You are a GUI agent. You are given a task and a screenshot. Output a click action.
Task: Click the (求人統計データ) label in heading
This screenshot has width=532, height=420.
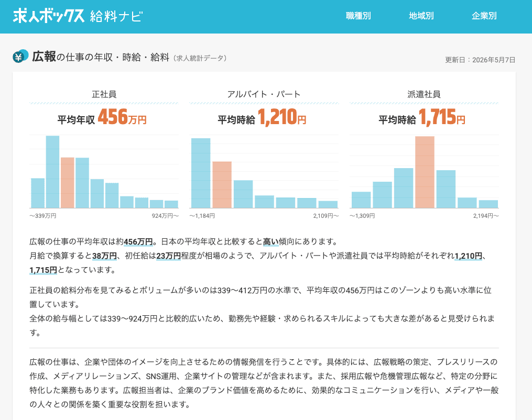tap(200, 58)
